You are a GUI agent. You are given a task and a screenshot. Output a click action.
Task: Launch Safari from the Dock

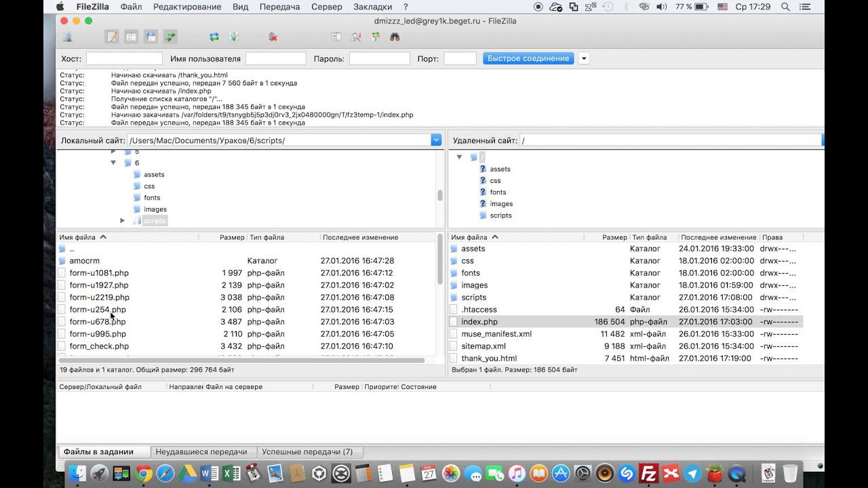[165, 473]
